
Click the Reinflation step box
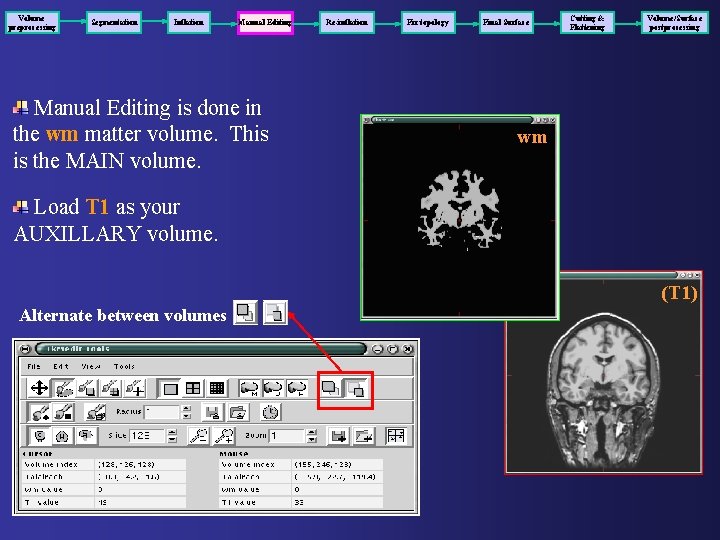click(347, 22)
